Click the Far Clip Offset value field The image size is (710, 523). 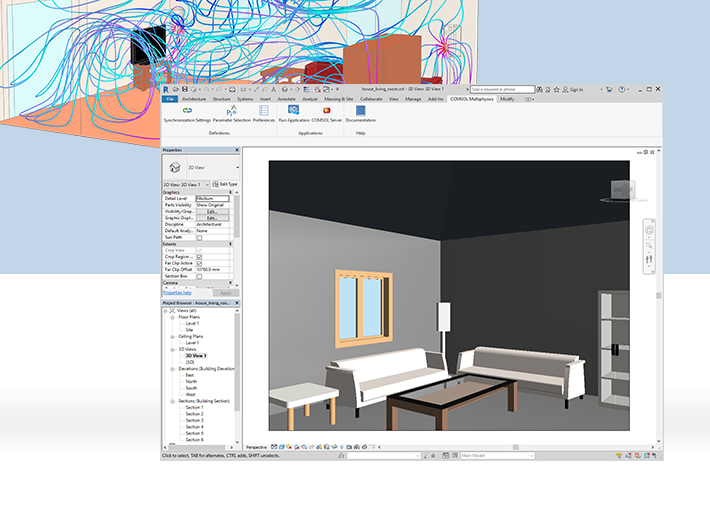(x=212, y=270)
